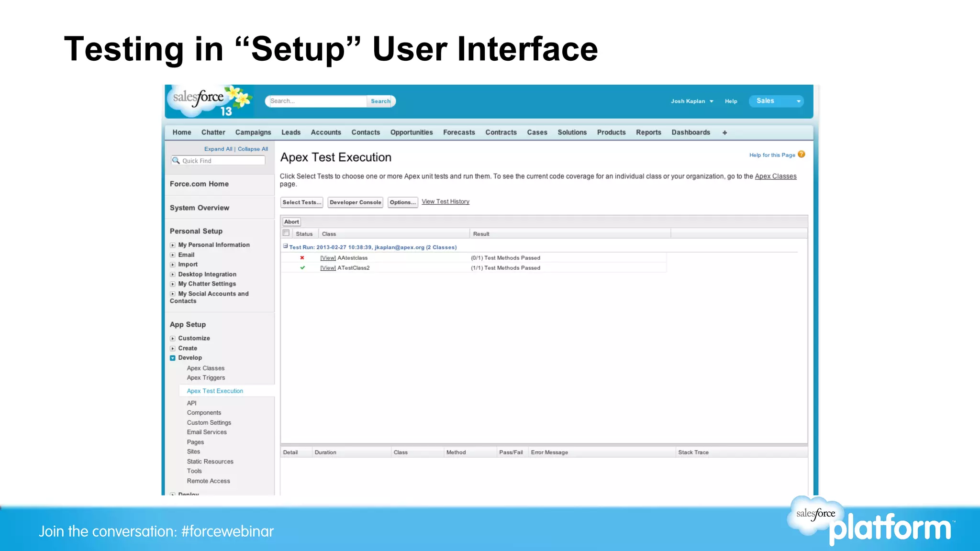Switch to the Contacts tab

(x=366, y=132)
